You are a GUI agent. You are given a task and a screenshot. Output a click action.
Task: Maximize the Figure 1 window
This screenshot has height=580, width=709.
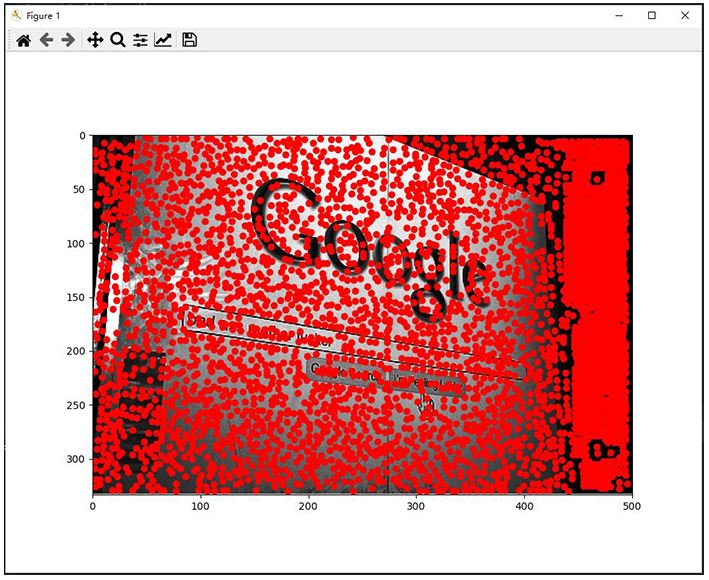tap(652, 15)
